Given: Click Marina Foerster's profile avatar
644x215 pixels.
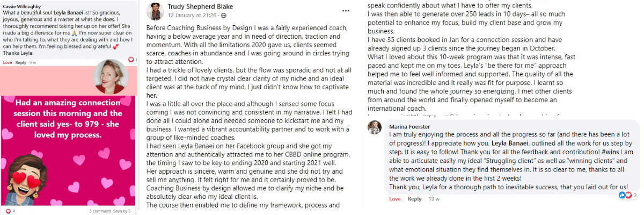Looking at the screenshot, I should coord(374,127).
